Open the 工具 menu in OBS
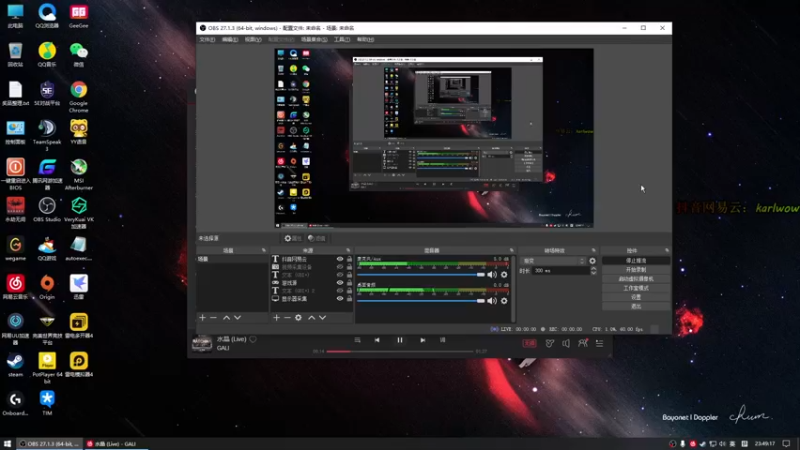Image resolution: width=800 pixels, height=450 pixels. [x=342, y=39]
